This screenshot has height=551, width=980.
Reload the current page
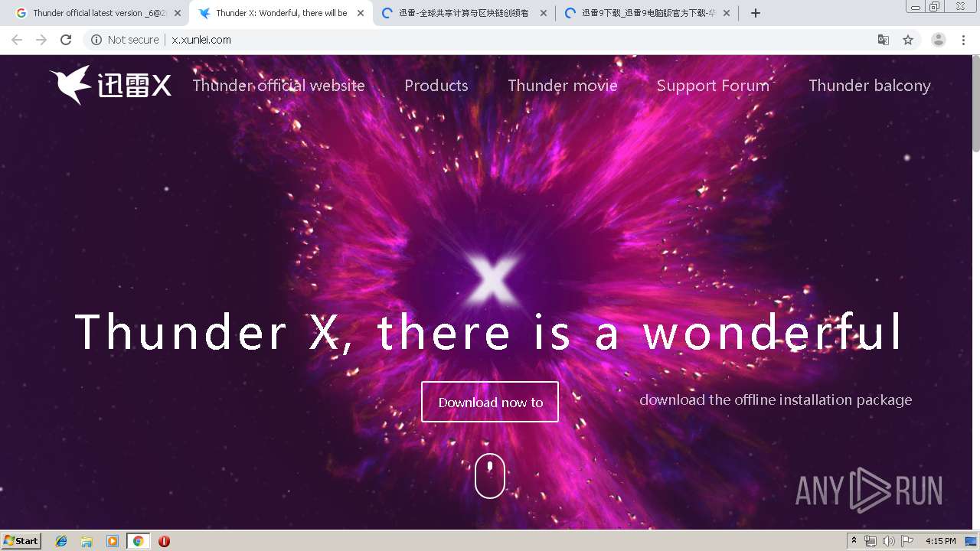click(66, 40)
